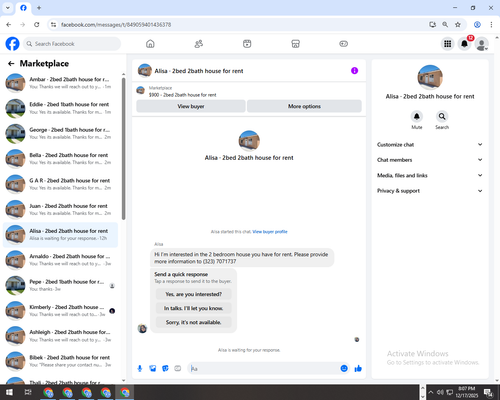
Task: Open the Marketplace storefront icon
Action: click(x=295, y=44)
